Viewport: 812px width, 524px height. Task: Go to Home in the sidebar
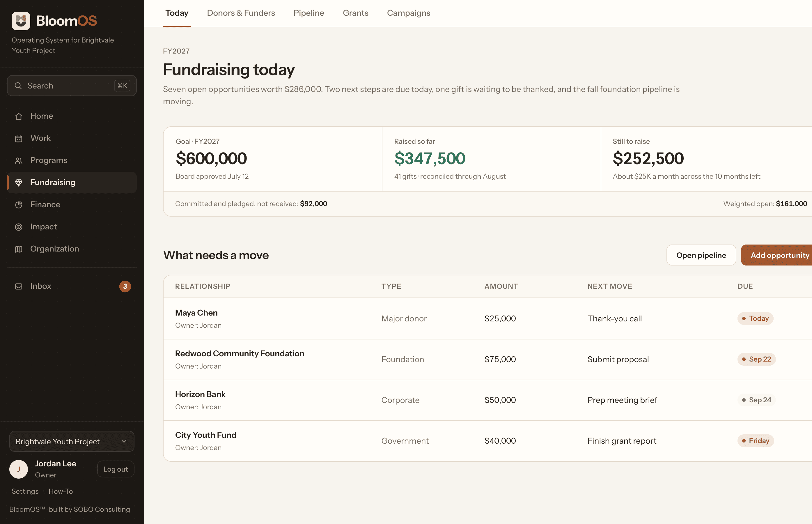point(72,116)
